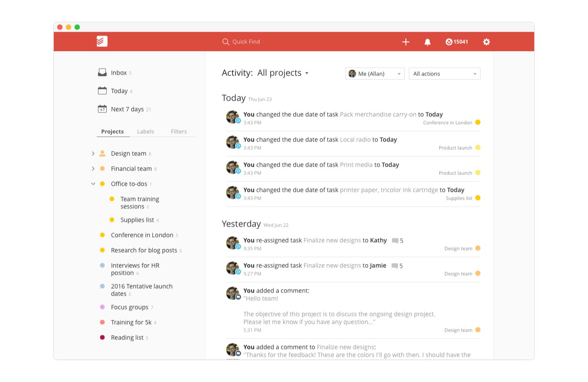Click avatar on "Thanks for the feedback" comment entry
Screen dimensions: 588x382
pyautogui.click(x=233, y=349)
